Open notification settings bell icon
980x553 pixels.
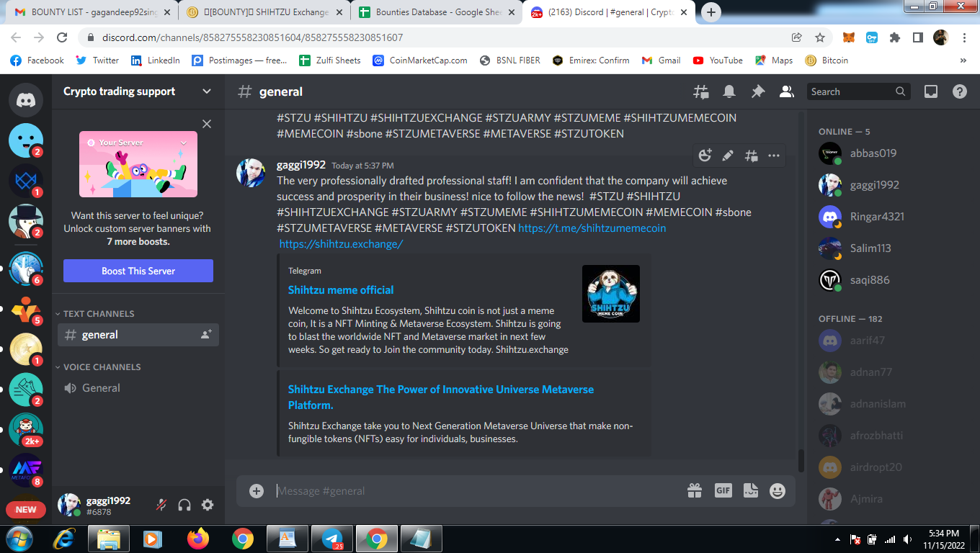(729, 91)
